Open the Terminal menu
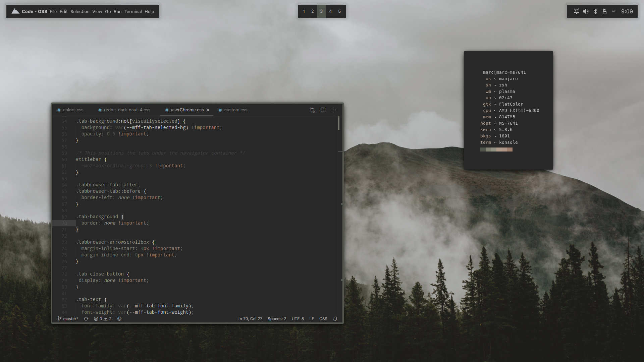The height and width of the screenshot is (362, 644). (x=133, y=11)
